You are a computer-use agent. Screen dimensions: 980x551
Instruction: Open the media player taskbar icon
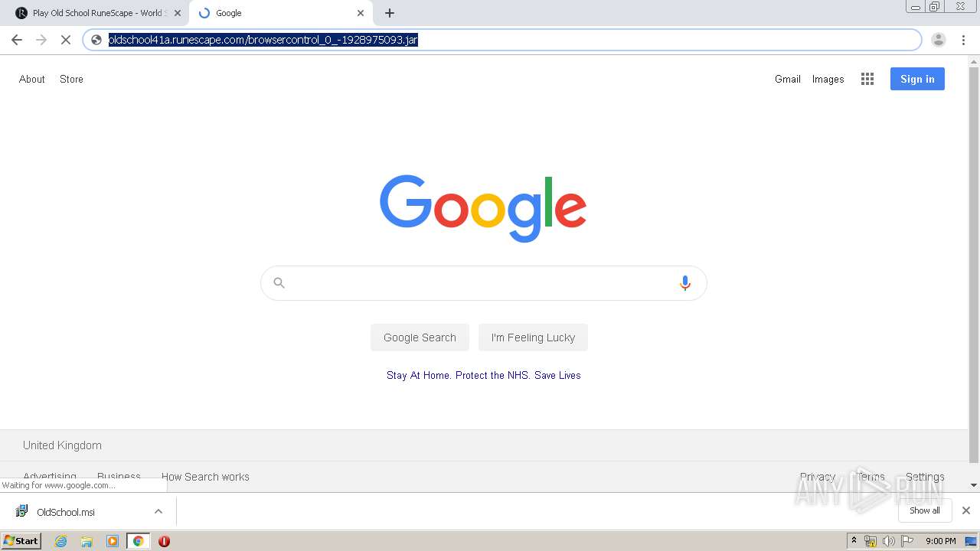click(x=113, y=541)
